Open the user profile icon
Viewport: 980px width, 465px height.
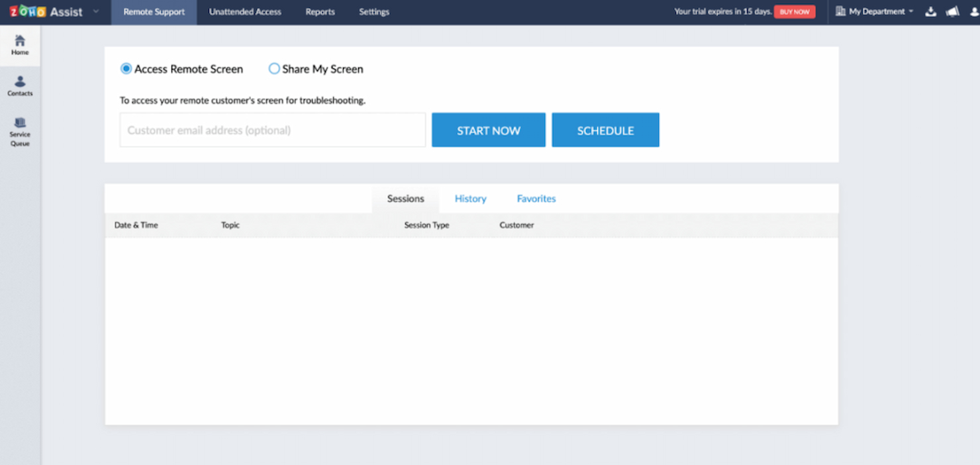973,11
